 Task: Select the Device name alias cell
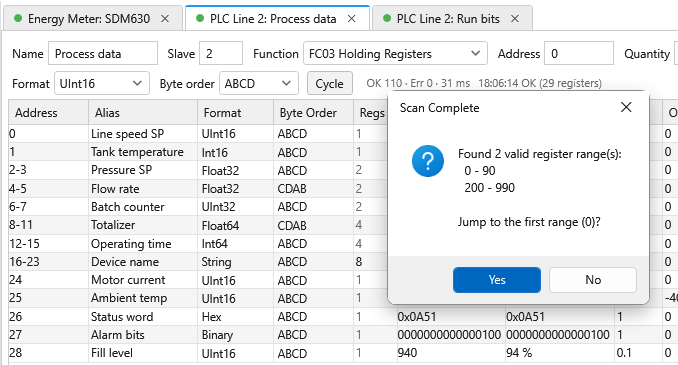point(143,262)
